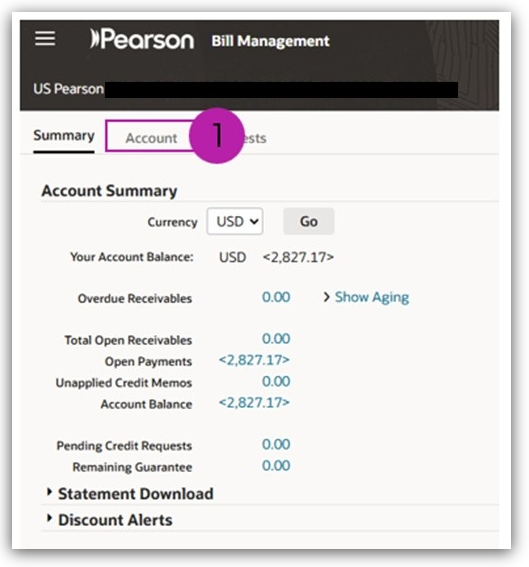The image size is (529, 567).
Task: Click the Pearson logo
Action: [142, 39]
